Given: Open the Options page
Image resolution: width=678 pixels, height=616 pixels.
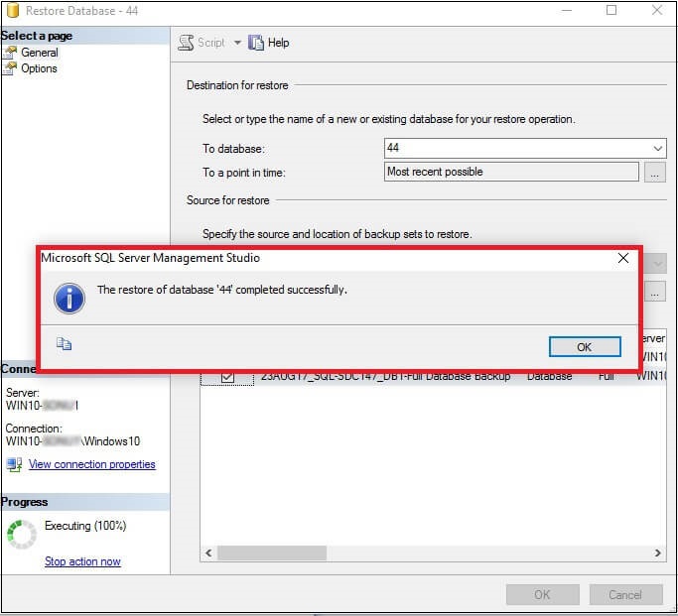Looking at the screenshot, I should [x=39, y=68].
